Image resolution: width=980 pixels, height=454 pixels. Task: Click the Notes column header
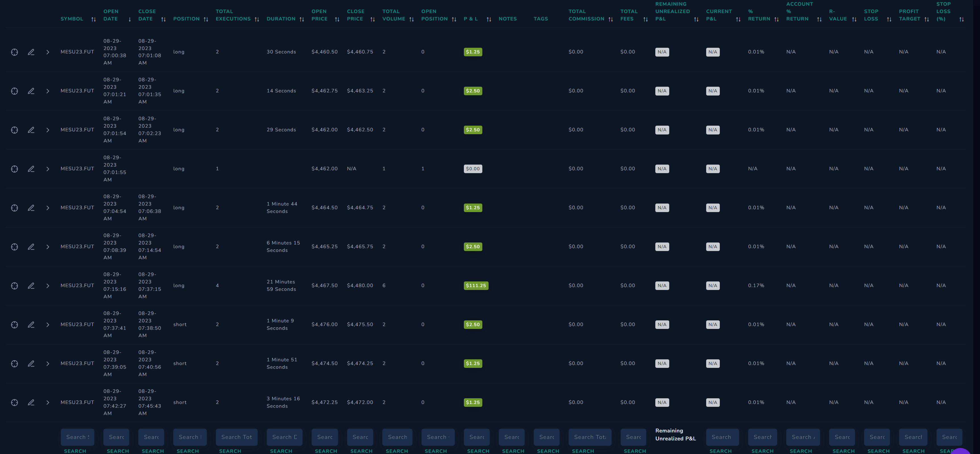508,19
